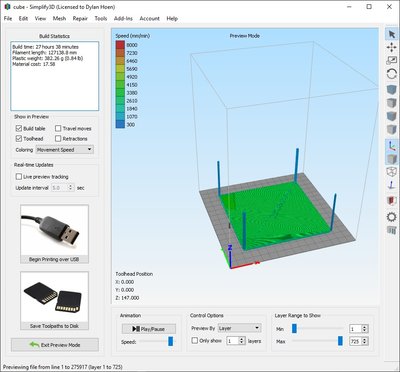This screenshot has height=372, width=400.
Task: Open the Add-Ins menu
Action: pyautogui.click(x=123, y=18)
